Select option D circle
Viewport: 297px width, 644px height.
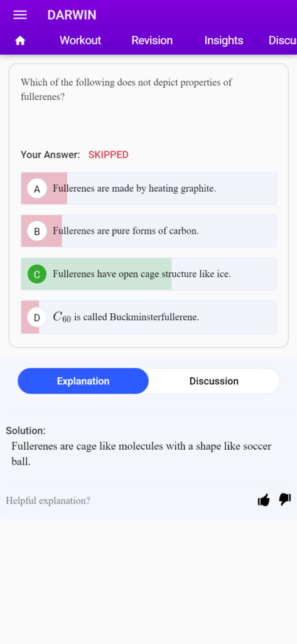click(37, 318)
